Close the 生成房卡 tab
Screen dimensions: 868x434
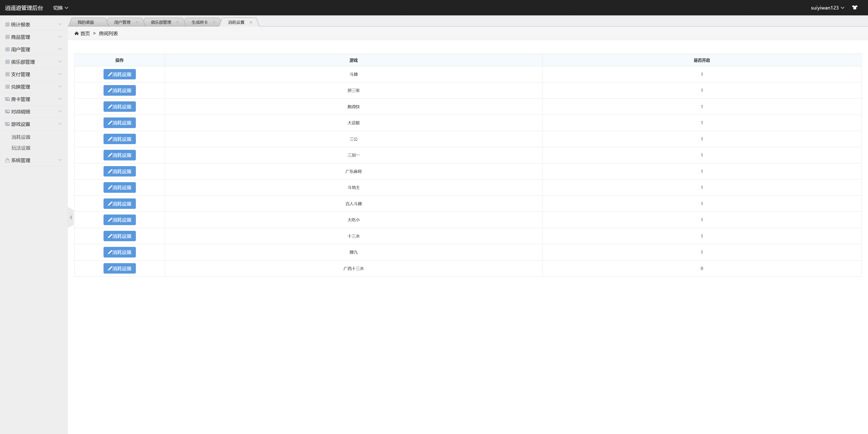214,22
